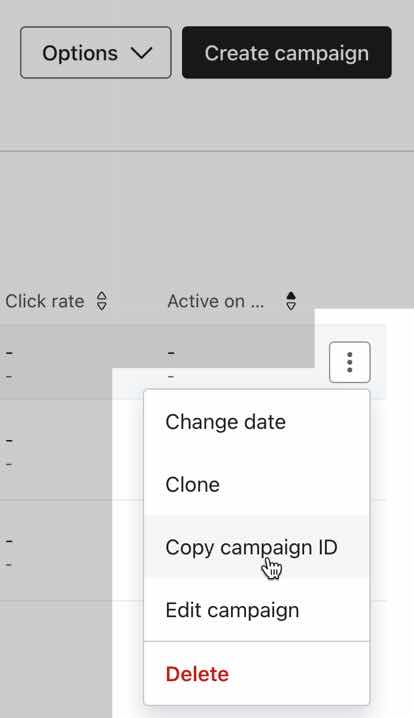Image resolution: width=414 pixels, height=718 pixels.
Task: Click the second row's Click rate cell
Action: pyautogui.click(x=9, y=453)
